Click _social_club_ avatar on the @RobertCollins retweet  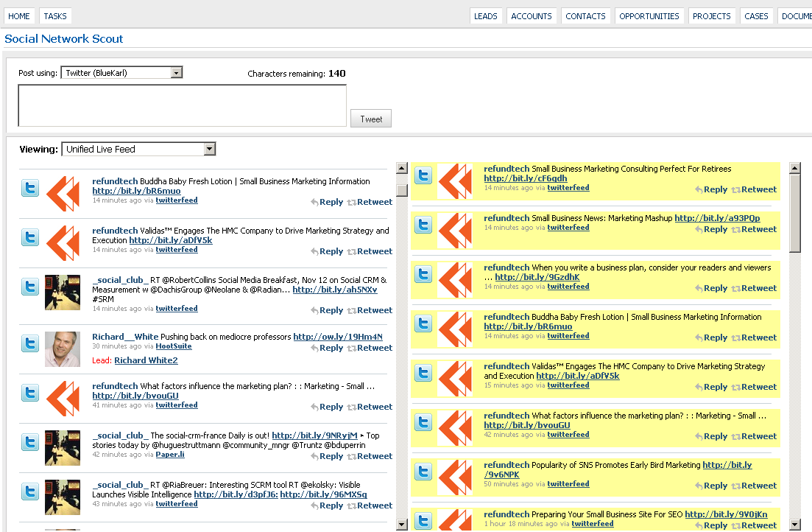(x=63, y=293)
